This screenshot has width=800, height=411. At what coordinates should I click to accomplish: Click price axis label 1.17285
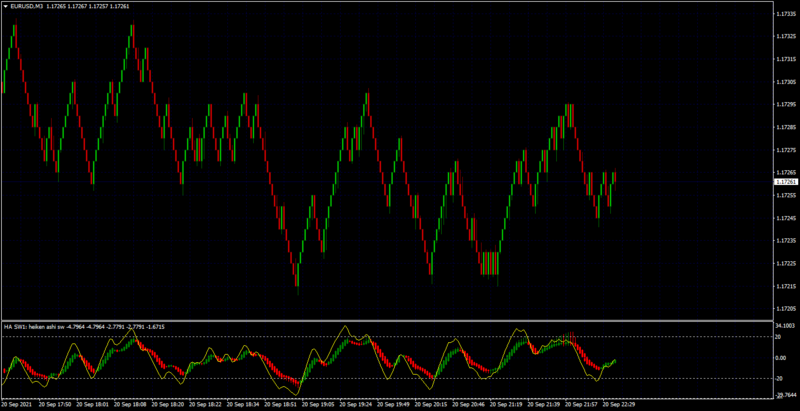[786, 127]
